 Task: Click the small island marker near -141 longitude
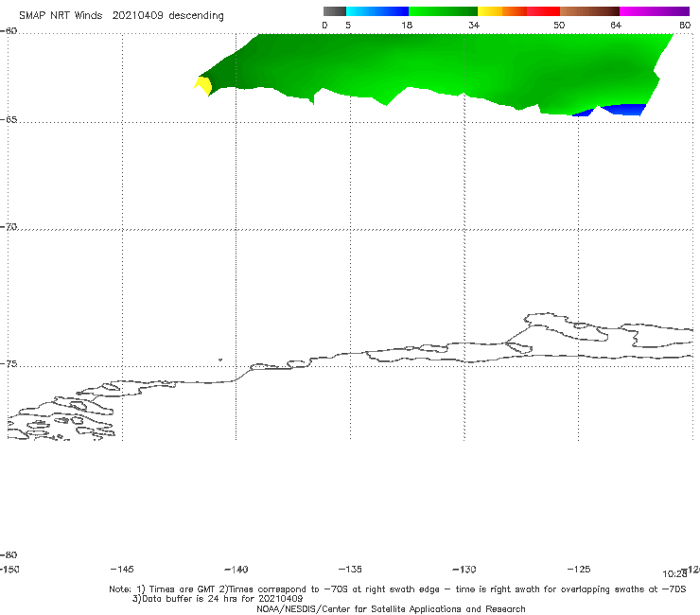pyautogui.click(x=220, y=360)
